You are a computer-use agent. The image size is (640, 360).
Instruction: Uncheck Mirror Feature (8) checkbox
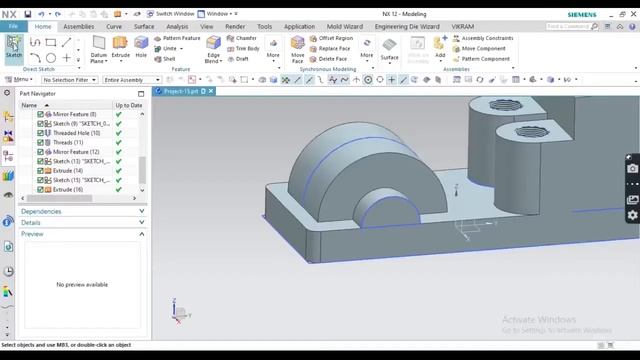[40, 114]
